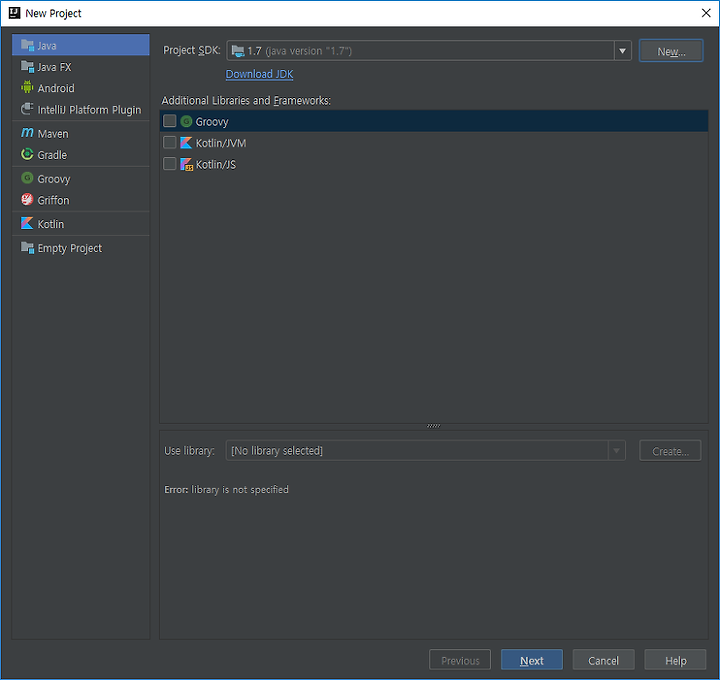
Task: Click the Groovy icon in the sidebar
Action: point(27,178)
